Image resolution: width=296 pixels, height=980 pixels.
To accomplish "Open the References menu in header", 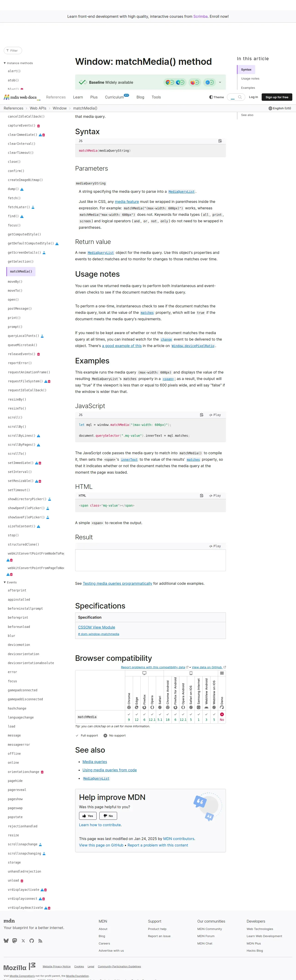I will [56, 97].
